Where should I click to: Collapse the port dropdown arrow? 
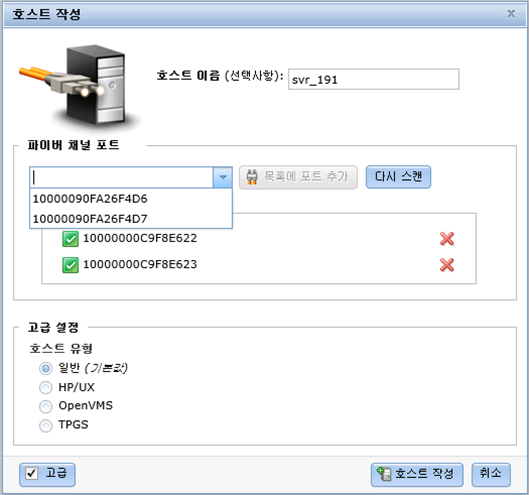coord(223,177)
